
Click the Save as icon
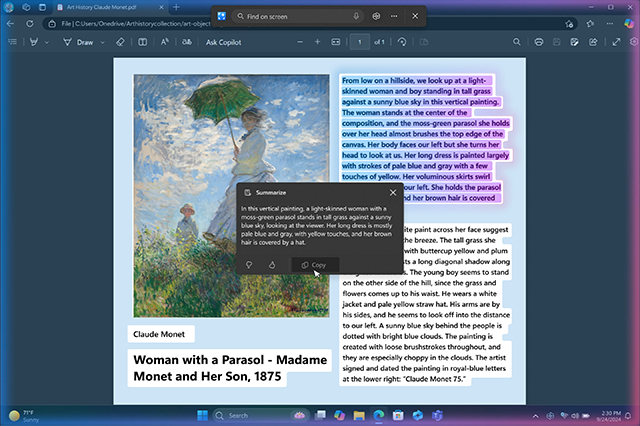(x=574, y=42)
